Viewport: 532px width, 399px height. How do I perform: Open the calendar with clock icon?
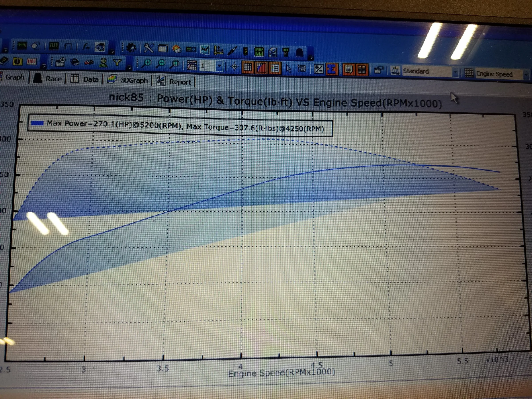60,62
